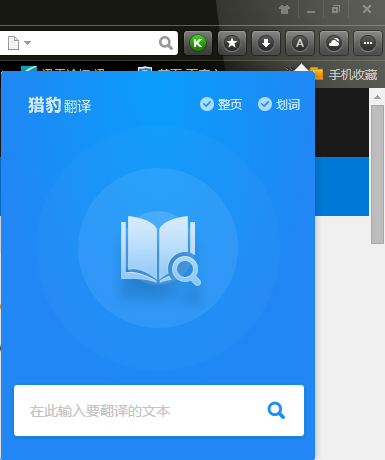Open the more options ellipsis button
Image resolution: width=385 pixels, height=460 pixels.
point(368,43)
